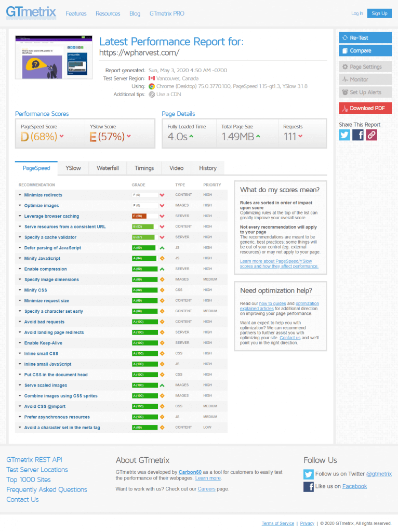Viewport: 398px width, 532px height.
Task: Open the Page Settings button
Action: pyautogui.click(x=365, y=67)
